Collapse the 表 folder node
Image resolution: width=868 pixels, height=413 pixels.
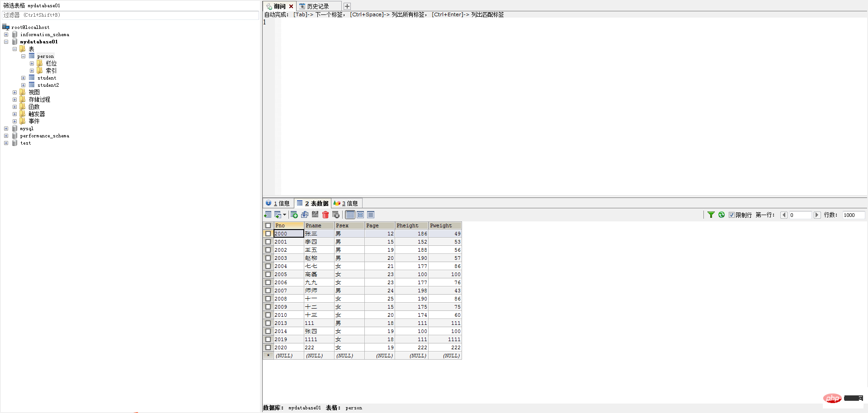pyautogui.click(x=14, y=49)
